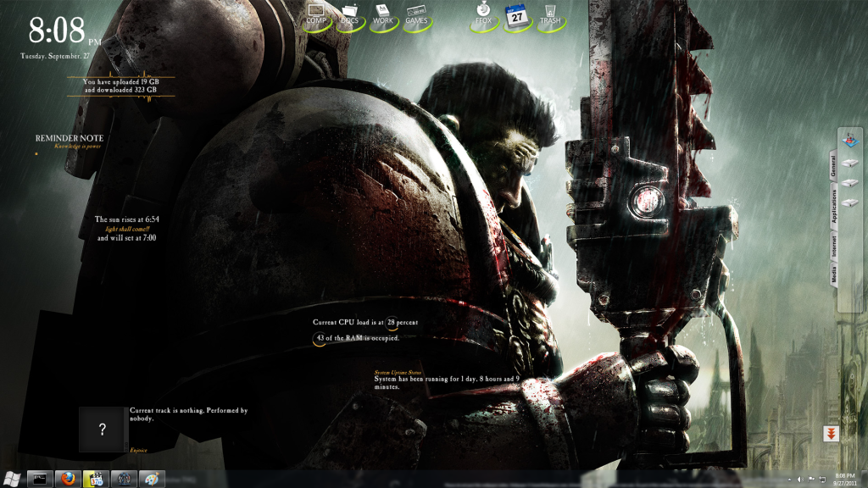Screen dimensions: 868x488
Task: Click the unknown album art placeholder
Action: [102, 430]
